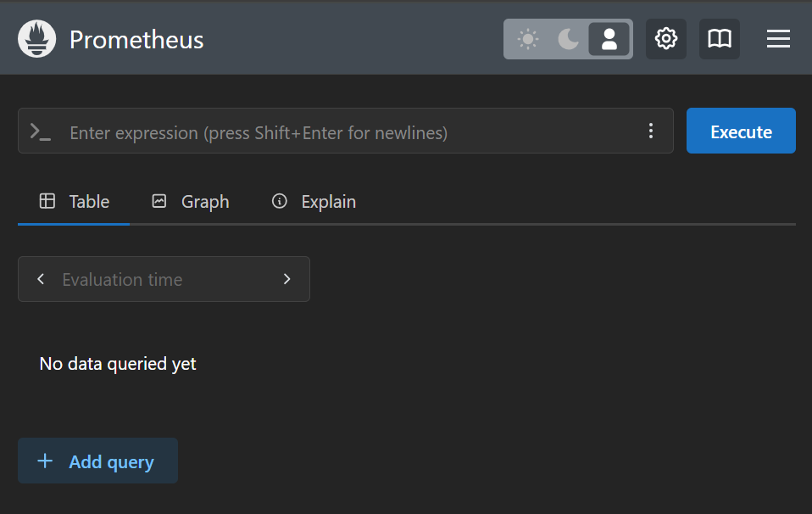Select browser-preference theme person icon

(609, 39)
